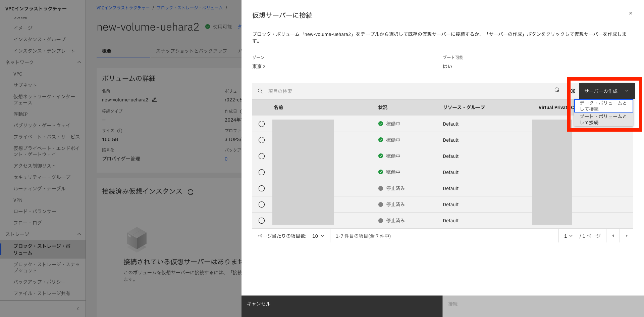Click the search magnifier in 項目の検索
This screenshot has height=317, width=644.
[260, 91]
